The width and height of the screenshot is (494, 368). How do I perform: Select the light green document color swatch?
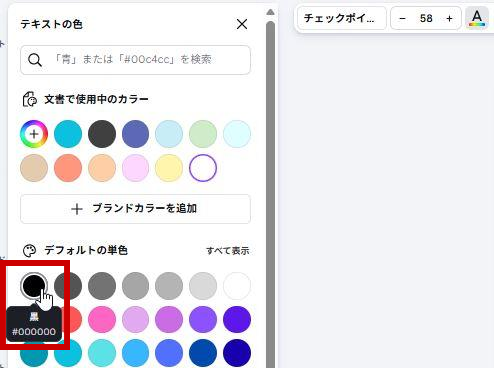coord(203,134)
